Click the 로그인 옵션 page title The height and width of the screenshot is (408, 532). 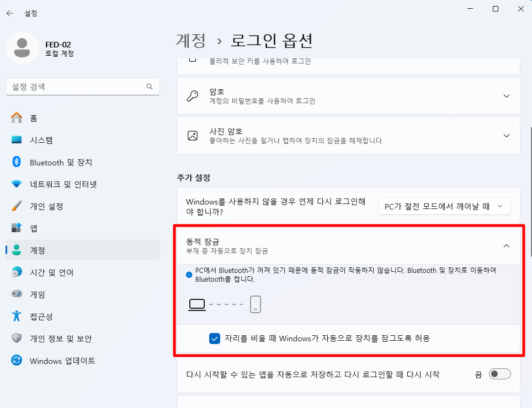pyautogui.click(x=272, y=41)
